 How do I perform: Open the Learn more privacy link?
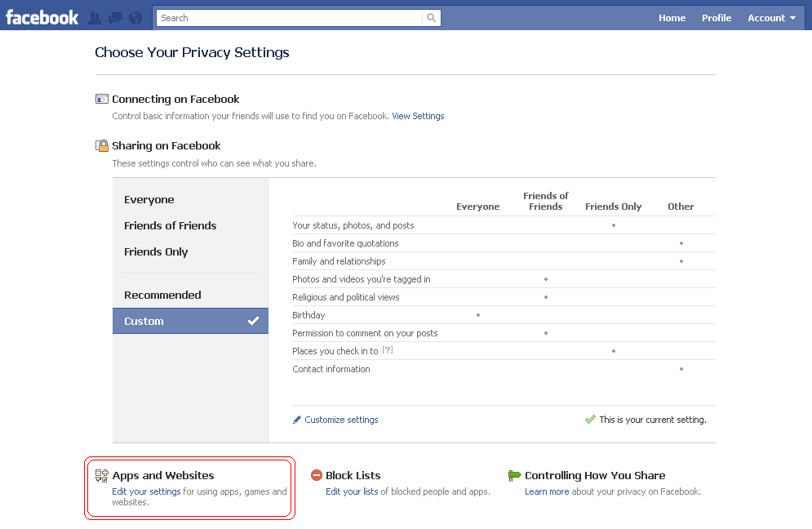547,491
